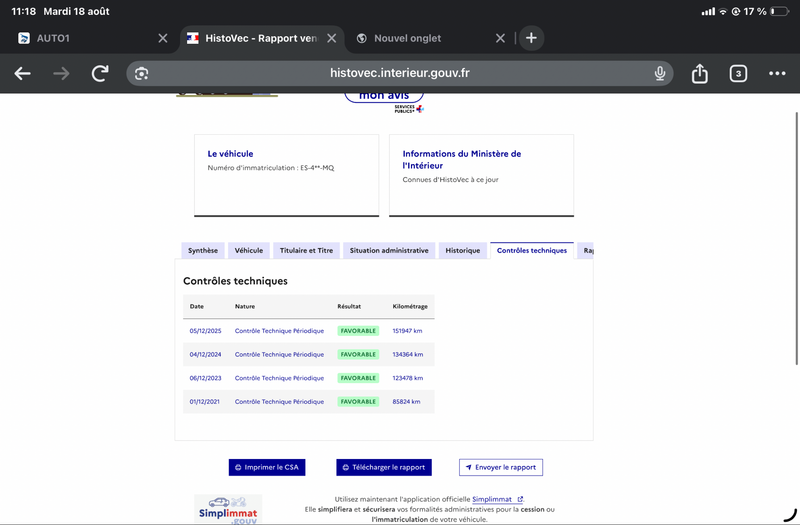Screen dimensions: 800x525
Task: Click the page vertical scrollbar
Action: pos(796,238)
